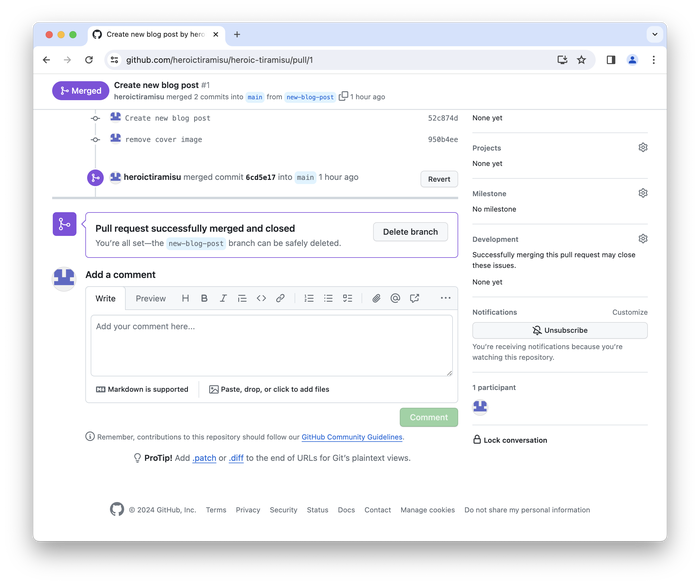
Task: Reference an issue or pull request icon
Action: (414, 298)
